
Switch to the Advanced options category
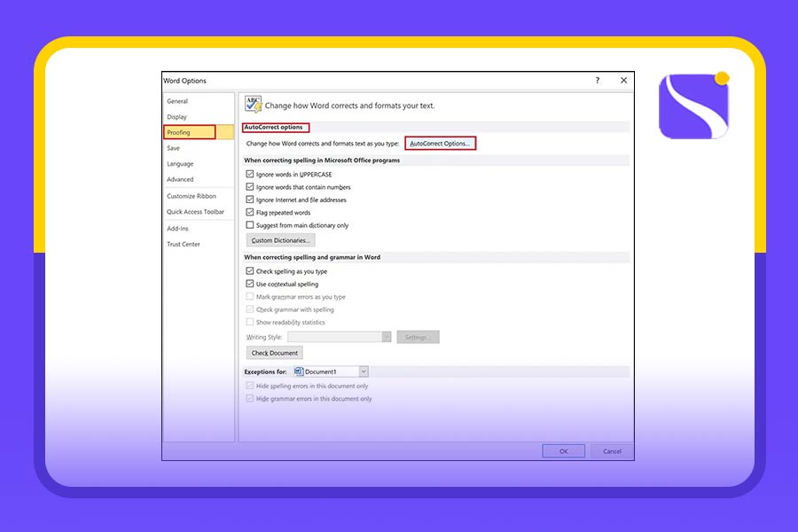click(x=180, y=179)
